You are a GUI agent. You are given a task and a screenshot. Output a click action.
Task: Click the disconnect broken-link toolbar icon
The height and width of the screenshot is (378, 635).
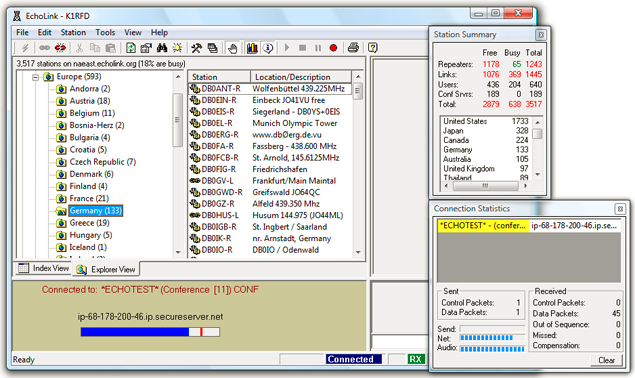60,48
